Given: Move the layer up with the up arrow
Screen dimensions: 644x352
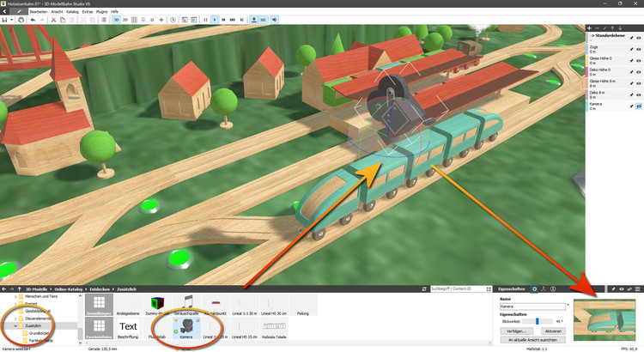Looking at the screenshot, I should (x=612, y=28).
